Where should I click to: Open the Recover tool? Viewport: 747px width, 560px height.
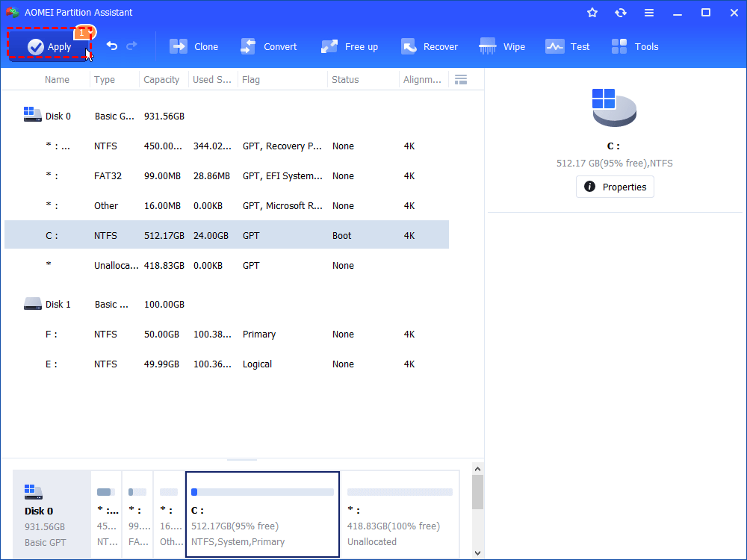coord(430,46)
